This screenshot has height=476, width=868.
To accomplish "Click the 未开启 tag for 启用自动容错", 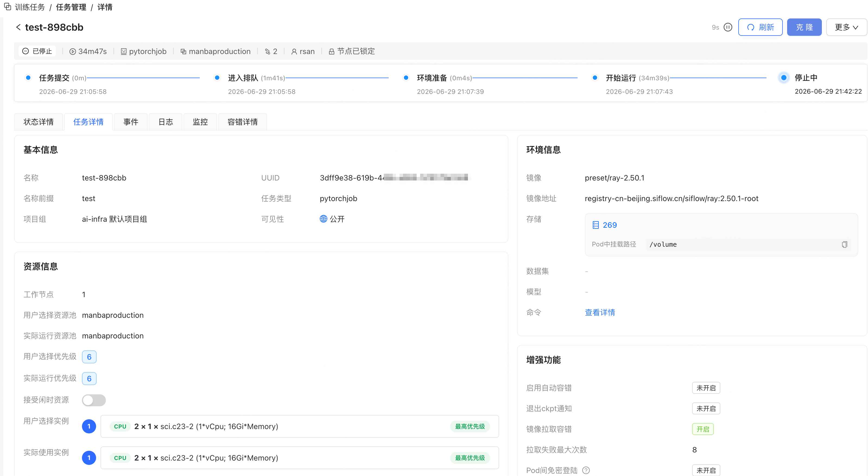I will (x=706, y=388).
